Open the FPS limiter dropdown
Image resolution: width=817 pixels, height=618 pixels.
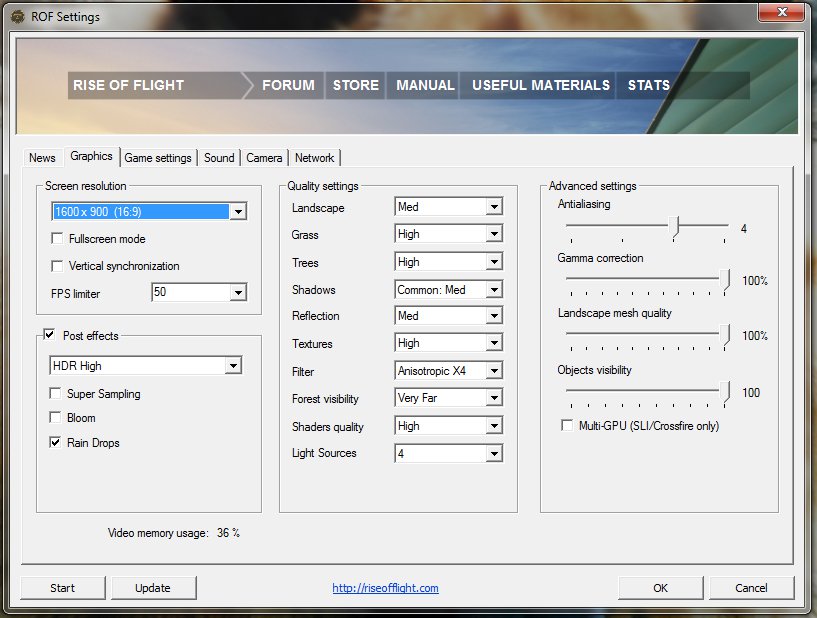point(199,292)
